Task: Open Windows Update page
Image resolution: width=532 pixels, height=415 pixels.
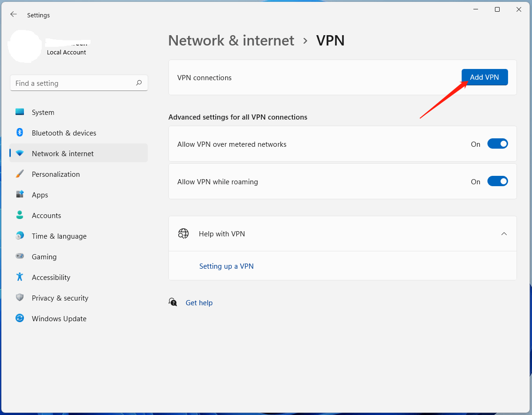Action: (x=79, y=319)
